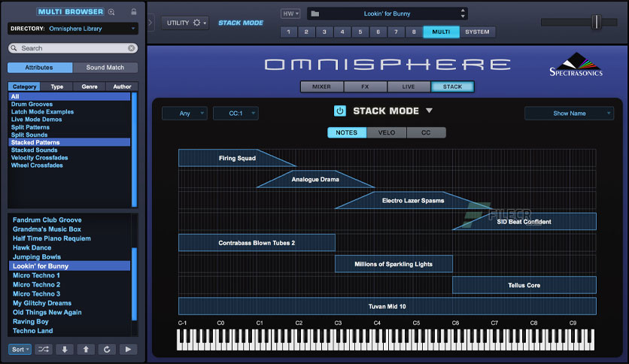Click Lookin' for Bunny patch name display

click(387, 14)
